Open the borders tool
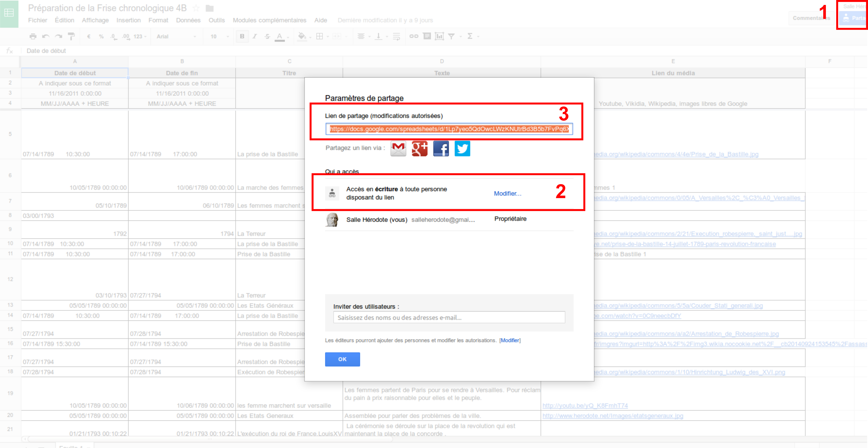868x448 pixels. [319, 36]
